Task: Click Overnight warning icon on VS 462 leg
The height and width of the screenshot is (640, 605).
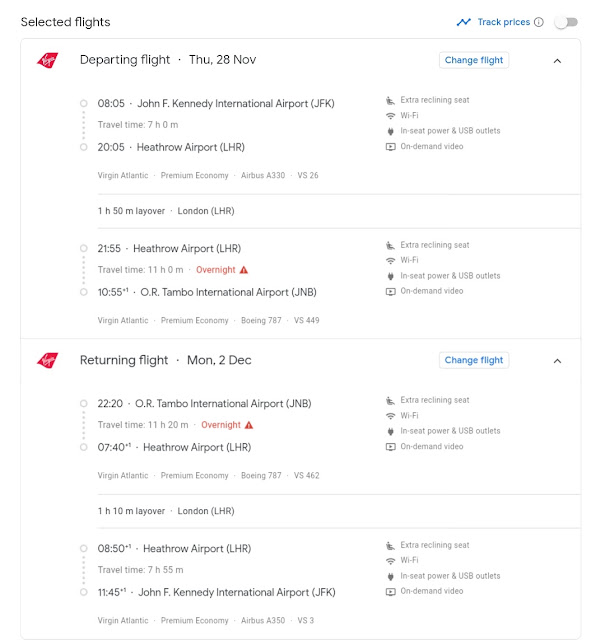Action: (249, 425)
